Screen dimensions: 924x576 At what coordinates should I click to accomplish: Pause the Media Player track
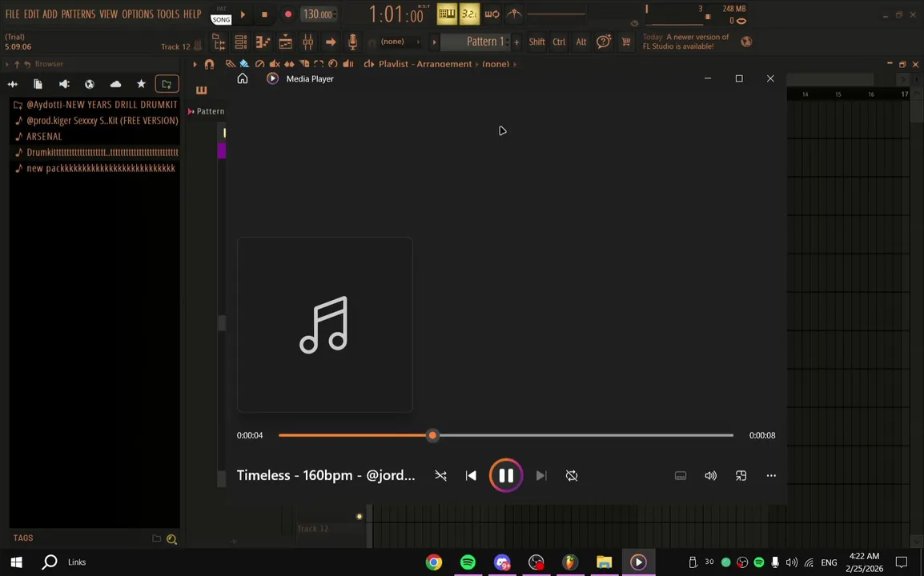coord(505,475)
